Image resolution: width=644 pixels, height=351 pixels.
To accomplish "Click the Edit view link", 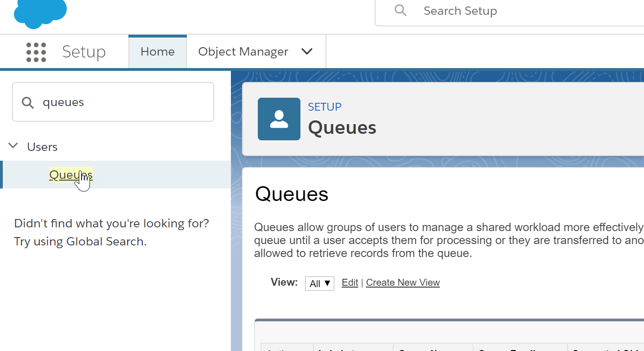I will [x=350, y=282].
